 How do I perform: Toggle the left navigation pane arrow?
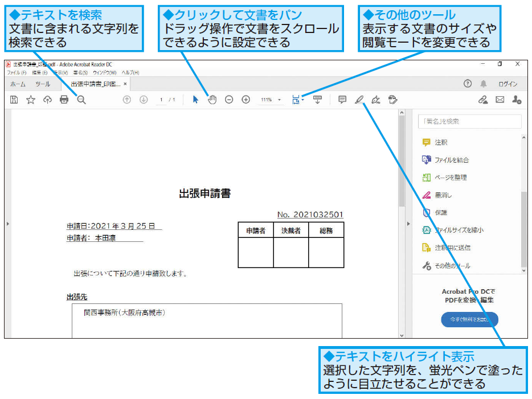[7, 224]
